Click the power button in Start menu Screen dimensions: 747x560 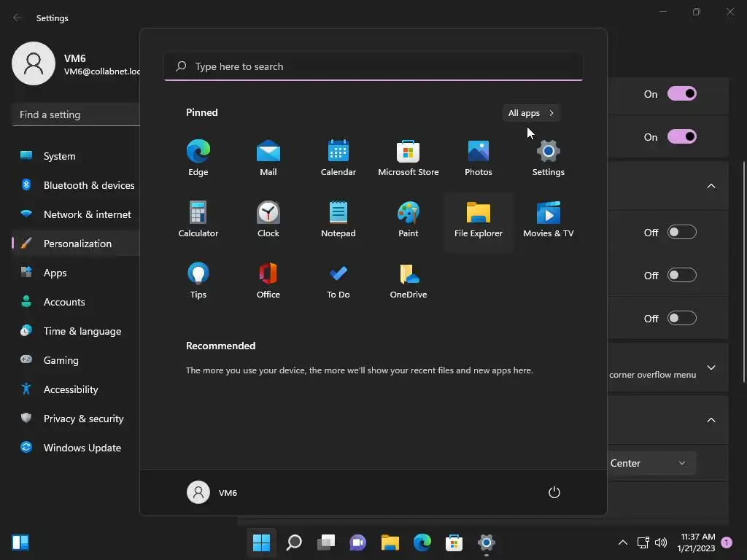(x=554, y=492)
